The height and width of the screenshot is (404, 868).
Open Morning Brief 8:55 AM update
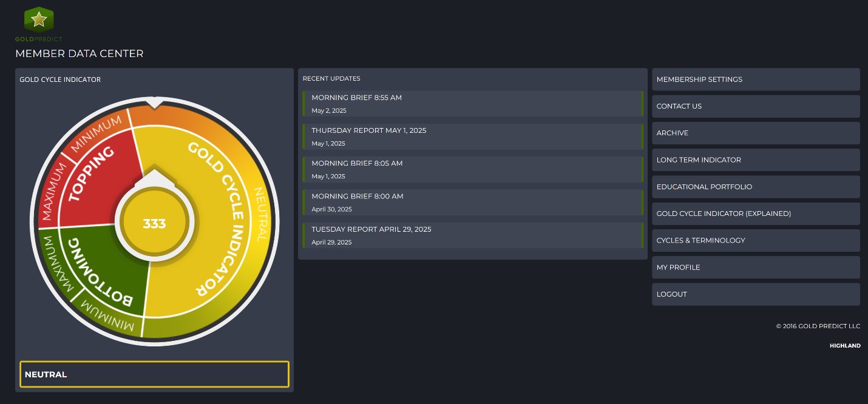(x=473, y=104)
